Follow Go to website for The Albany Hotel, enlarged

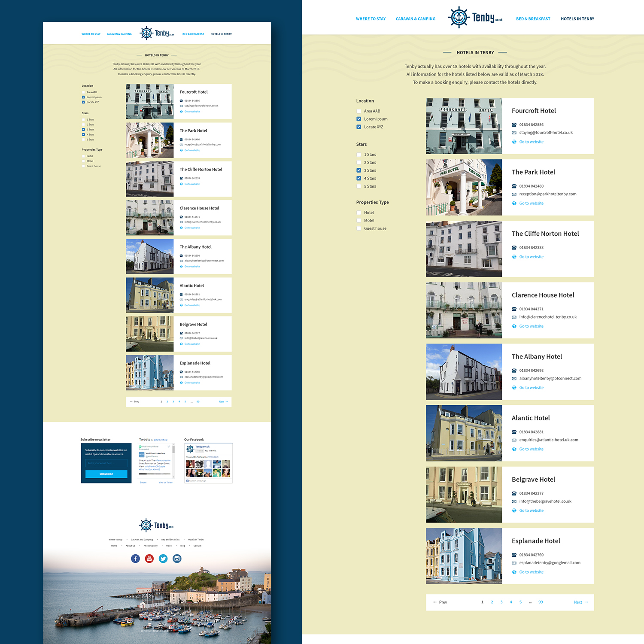pyautogui.click(x=532, y=388)
